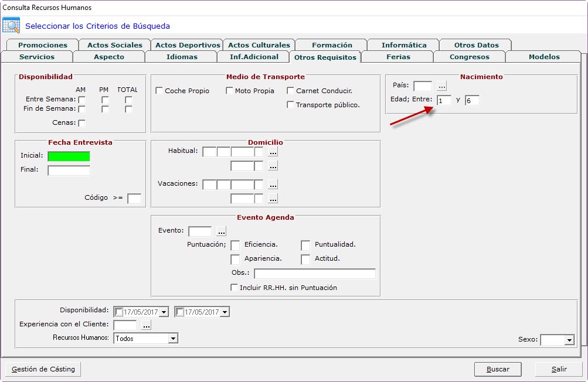Image resolution: width=588 pixels, height=382 pixels.
Task: Enable Transporte público checkbox
Action: tap(290, 105)
